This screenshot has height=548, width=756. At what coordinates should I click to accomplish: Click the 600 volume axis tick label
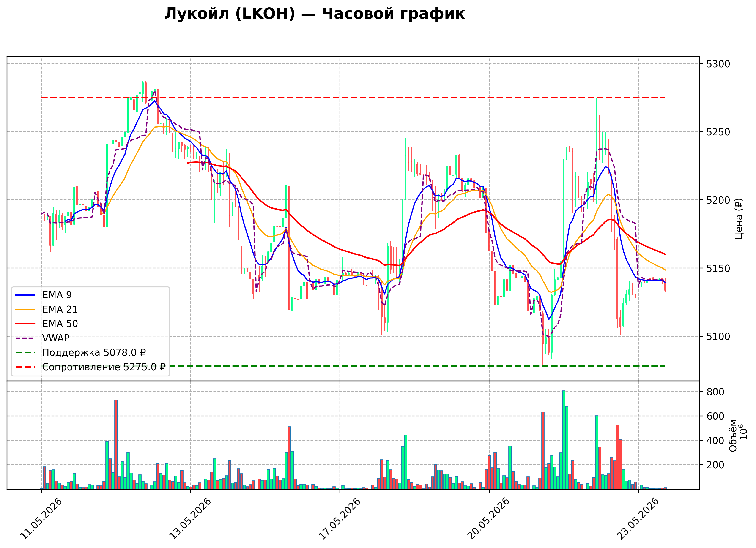point(716,416)
